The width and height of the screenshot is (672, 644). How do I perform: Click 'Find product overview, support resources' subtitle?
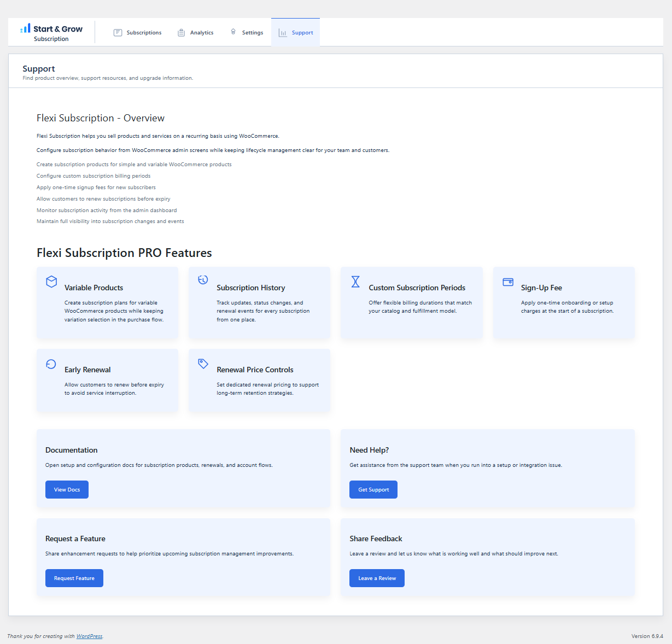108,78
